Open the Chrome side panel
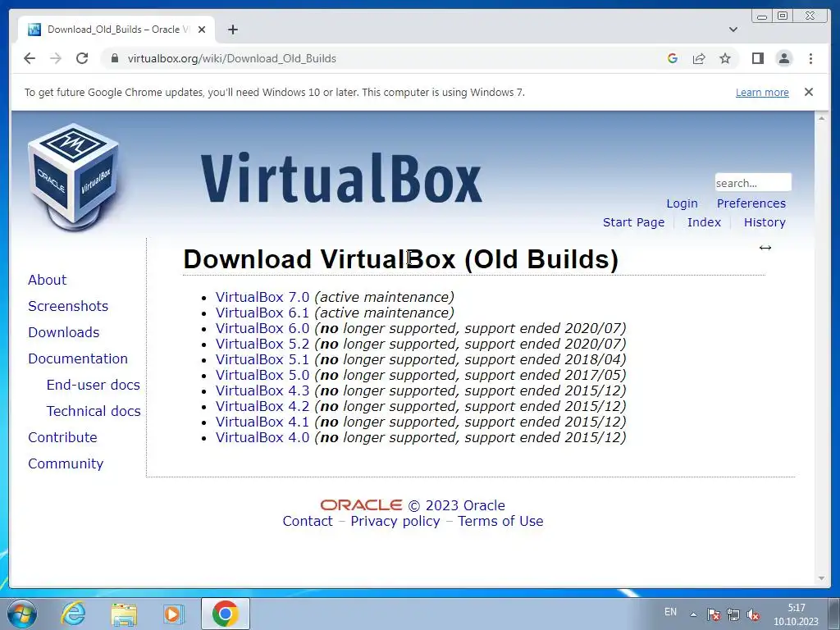 point(757,58)
